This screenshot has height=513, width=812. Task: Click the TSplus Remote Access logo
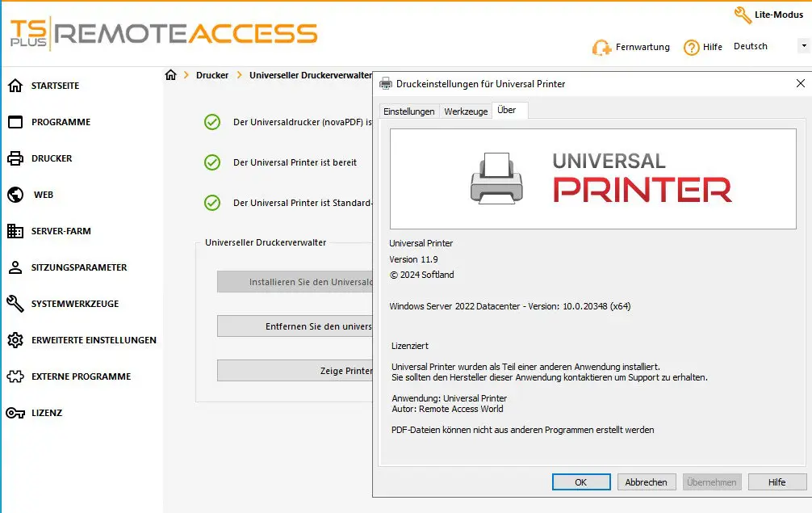164,34
